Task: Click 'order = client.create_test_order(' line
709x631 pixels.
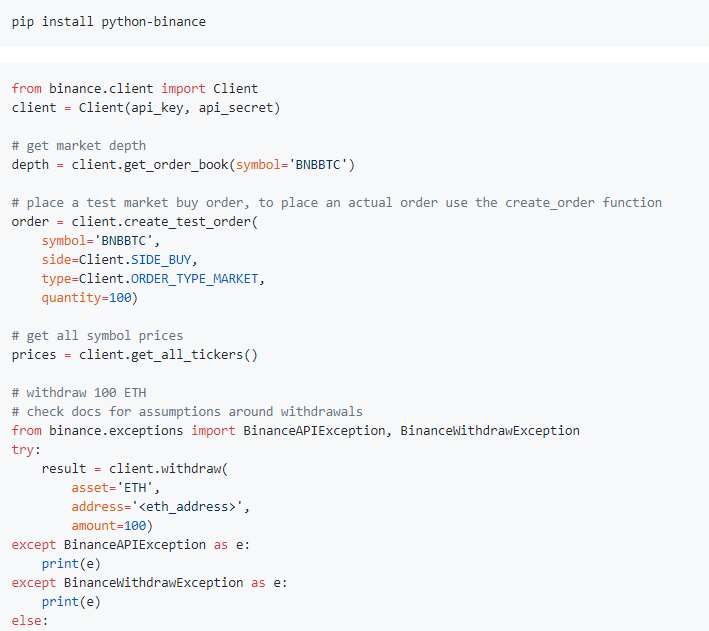Action: [x=135, y=222]
